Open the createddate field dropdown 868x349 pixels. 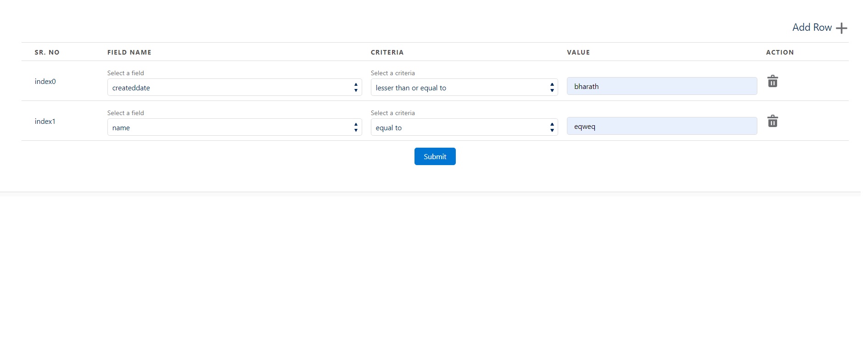[234, 88]
